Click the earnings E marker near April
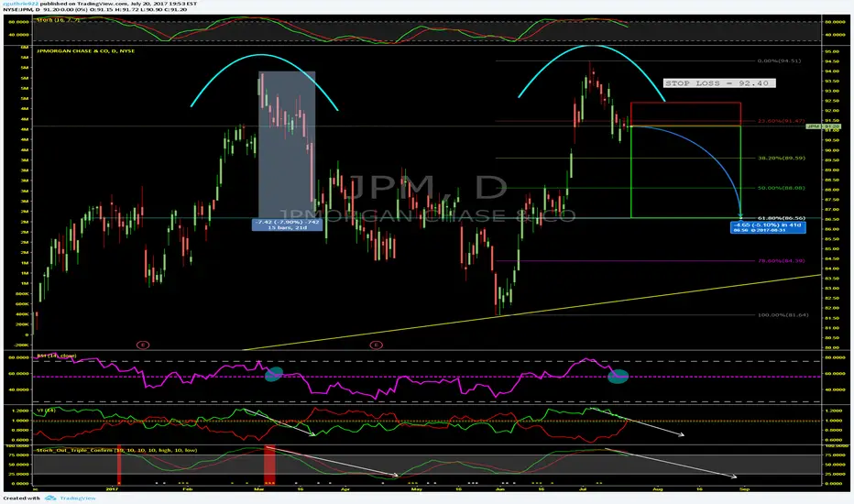854x504 pixels. click(x=376, y=345)
